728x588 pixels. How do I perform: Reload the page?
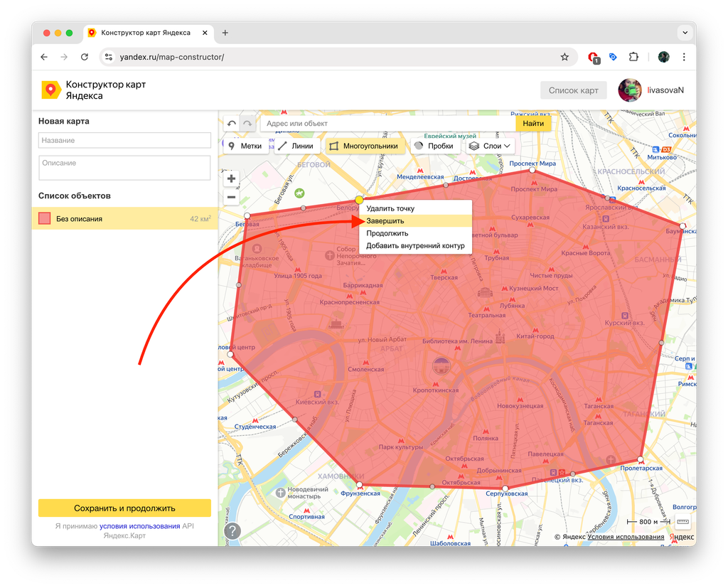pos(85,57)
